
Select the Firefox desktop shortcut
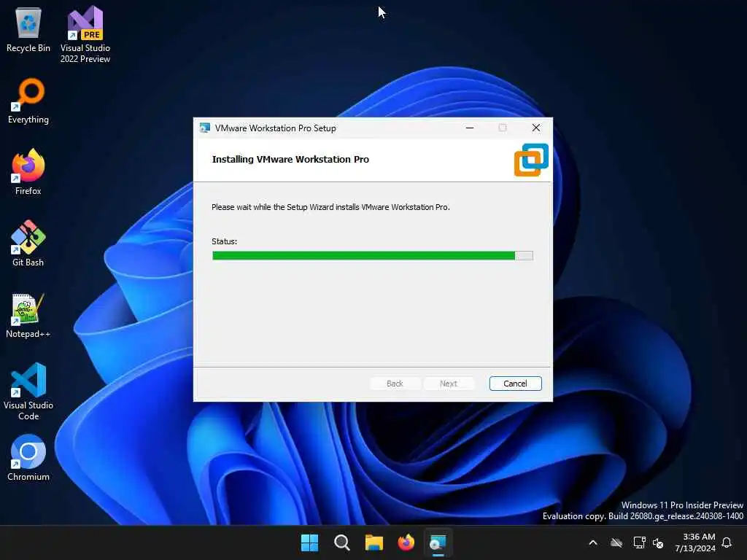pos(28,172)
